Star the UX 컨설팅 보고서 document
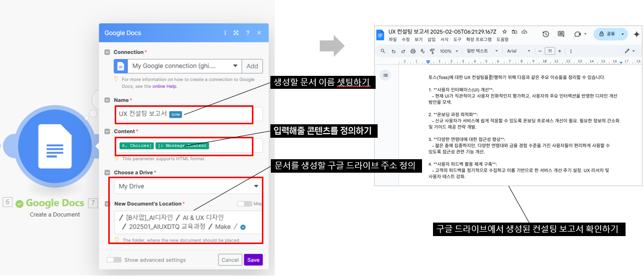Image resolution: width=644 pixels, height=276 pixels. 505,31
